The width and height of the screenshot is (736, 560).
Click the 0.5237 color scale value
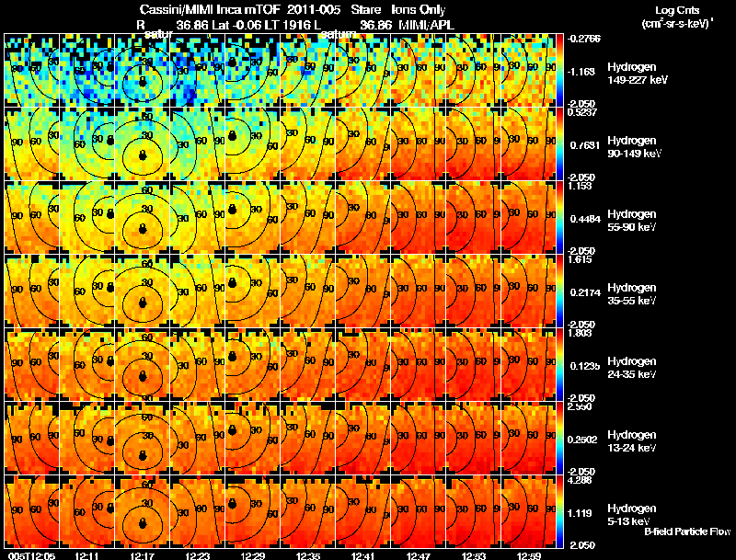[x=582, y=111]
